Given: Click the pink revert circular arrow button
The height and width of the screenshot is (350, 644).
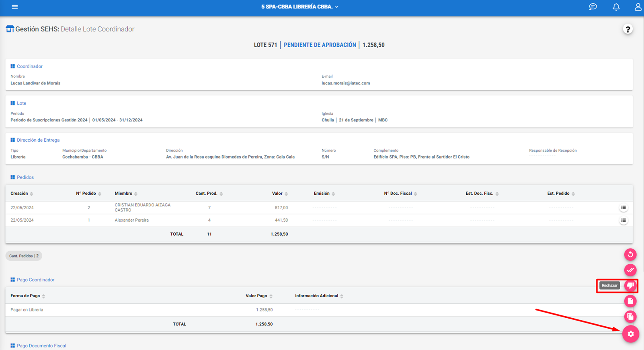Looking at the screenshot, I should 630,254.
